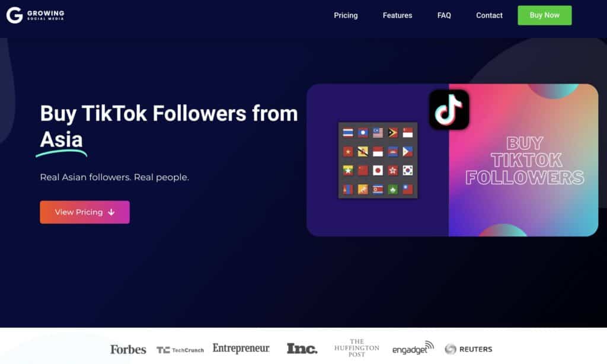Click the Reuters logo
Image resolution: width=607 pixels, height=364 pixels.
468,349
